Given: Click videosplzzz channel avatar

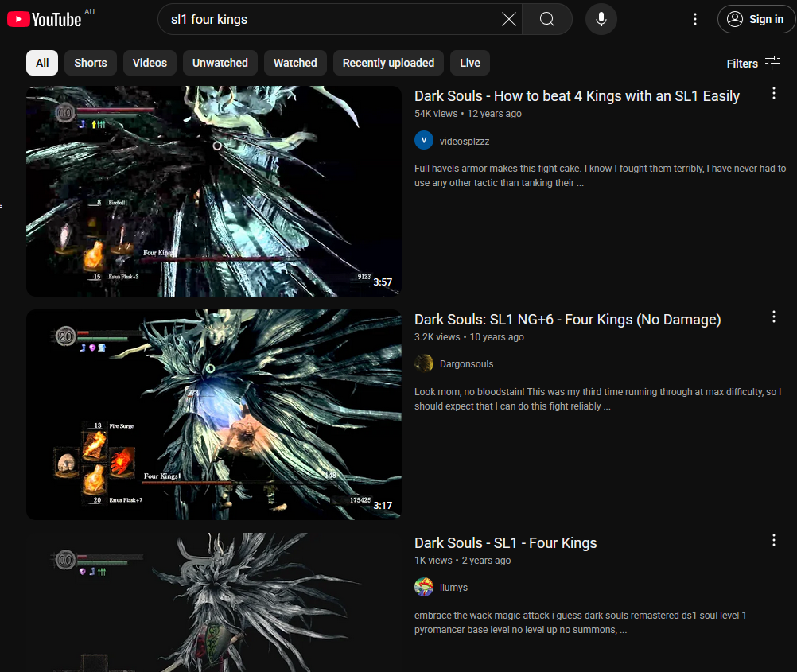Looking at the screenshot, I should point(424,140).
